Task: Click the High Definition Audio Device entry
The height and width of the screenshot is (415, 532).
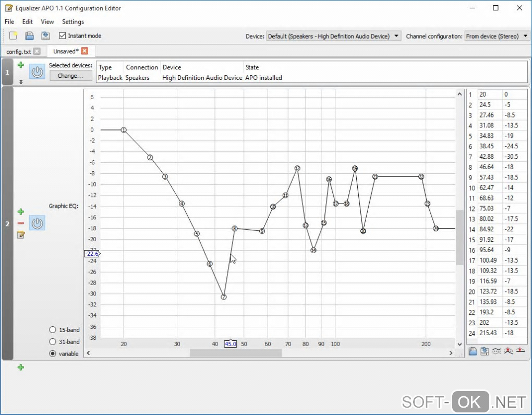Action: pos(202,78)
